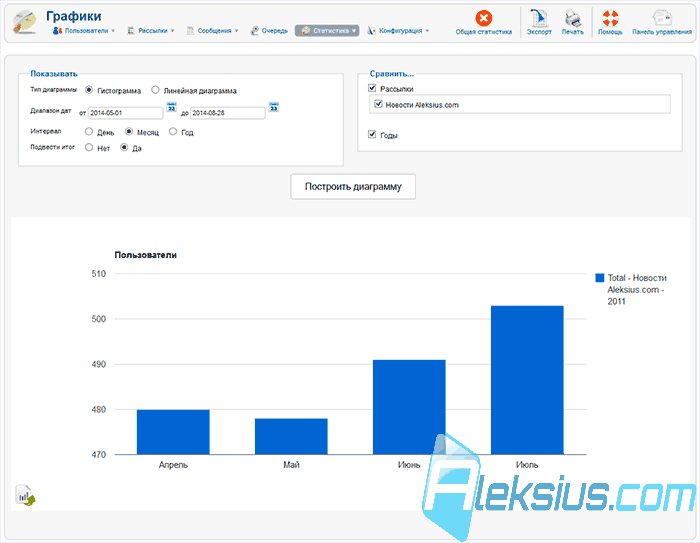Click the Экспорт document icon
This screenshot has width=700, height=543.
coord(539,18)
